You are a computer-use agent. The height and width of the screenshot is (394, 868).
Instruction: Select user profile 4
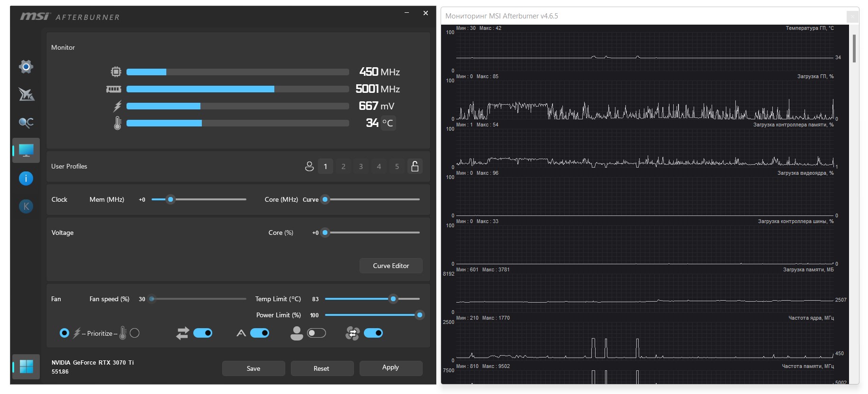[379, 166]
